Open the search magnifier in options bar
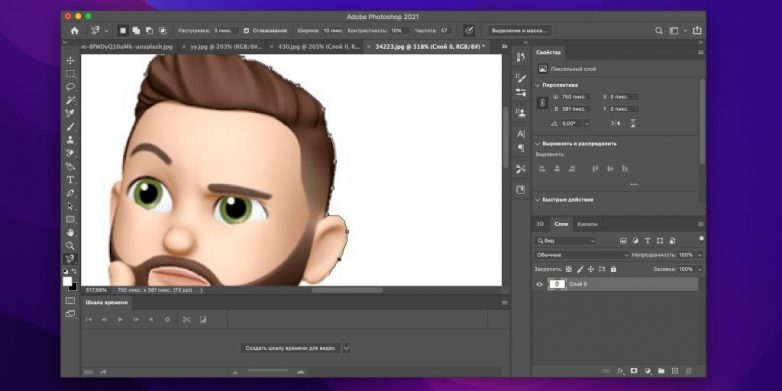This screenshot has height=391, width=782. 659,31
